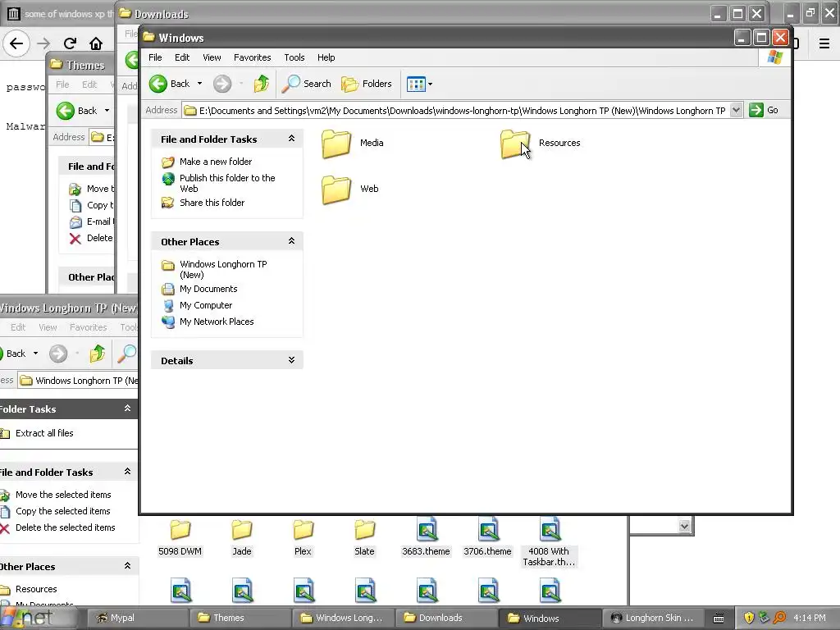Screen dimensions: 840x630
Task: Click Search magnifier in Longhorn TP window
Action: click(x=127, y=354)
